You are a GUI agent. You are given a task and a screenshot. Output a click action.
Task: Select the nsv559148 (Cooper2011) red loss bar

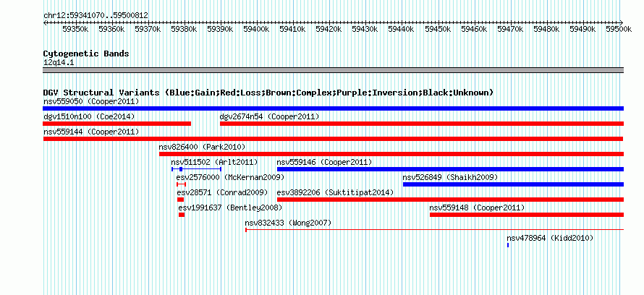pyautogui.click(x=527, y=215)
